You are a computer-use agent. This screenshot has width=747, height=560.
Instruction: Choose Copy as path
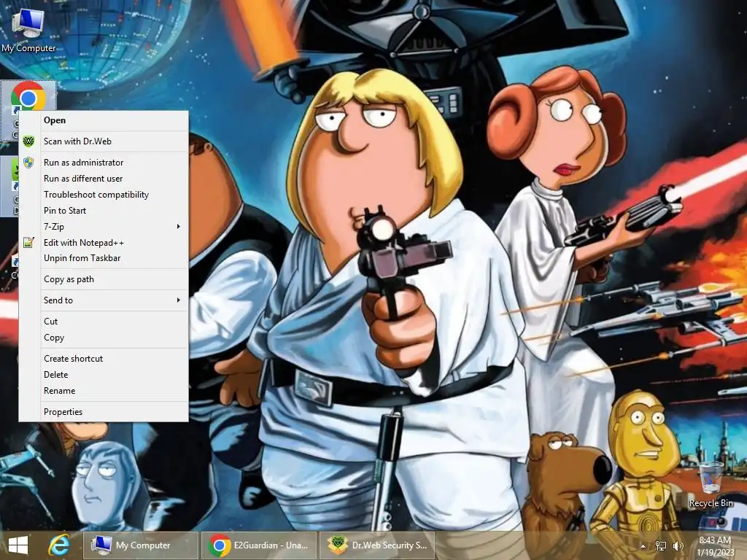point(104,279)
